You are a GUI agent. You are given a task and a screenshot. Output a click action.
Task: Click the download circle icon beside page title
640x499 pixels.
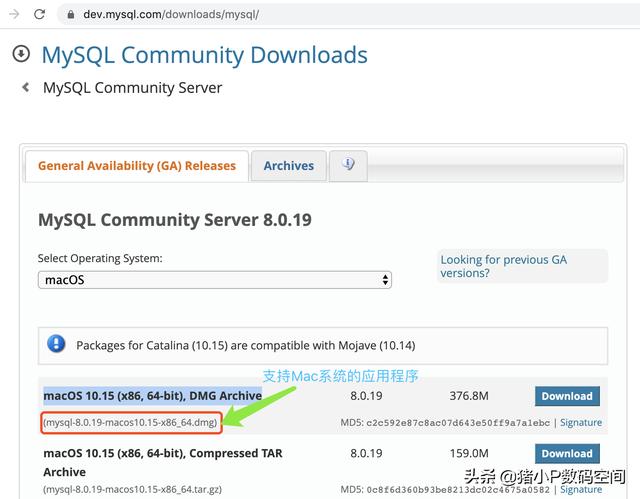point(21,53)
